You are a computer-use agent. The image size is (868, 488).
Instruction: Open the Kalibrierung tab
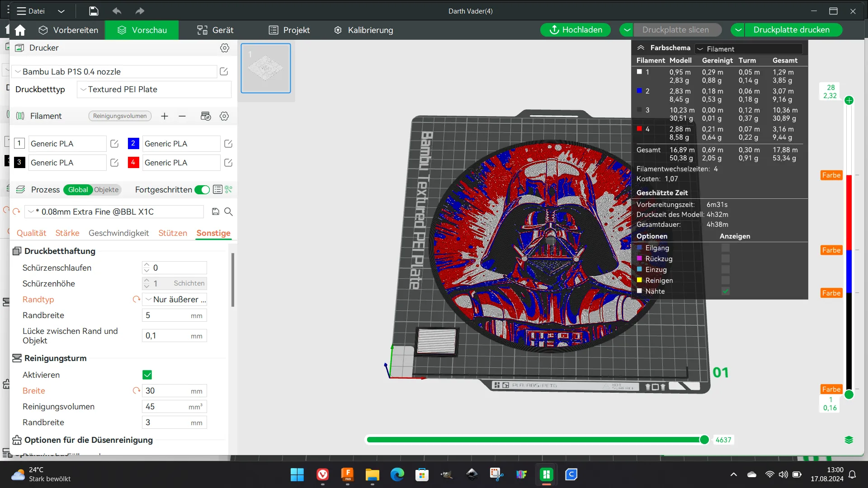[x=363, y=30]
